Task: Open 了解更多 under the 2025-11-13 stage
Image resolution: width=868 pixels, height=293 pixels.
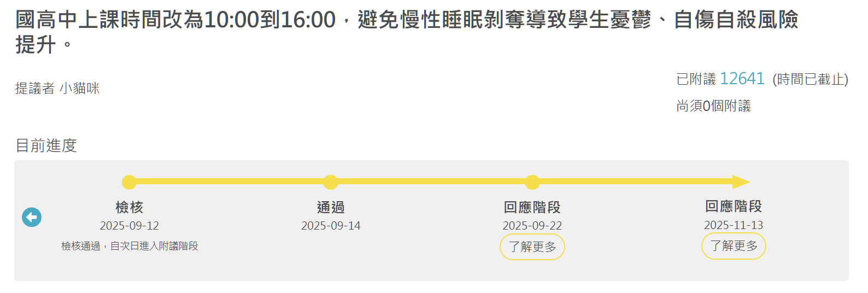Action: [734, 246]
